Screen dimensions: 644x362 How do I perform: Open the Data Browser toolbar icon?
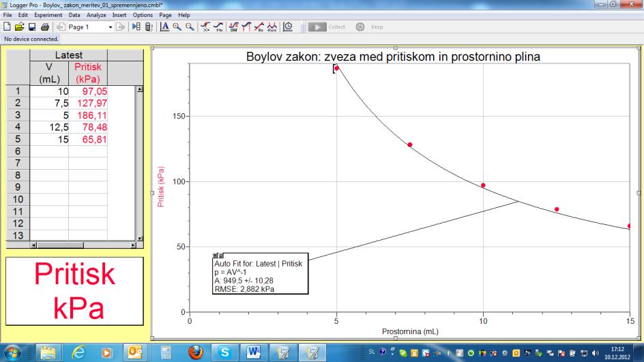(x=136, y=27)
